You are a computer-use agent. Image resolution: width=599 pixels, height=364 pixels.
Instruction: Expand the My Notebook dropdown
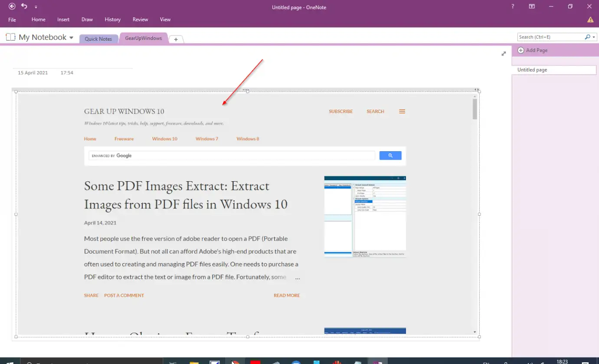(72, 38)
